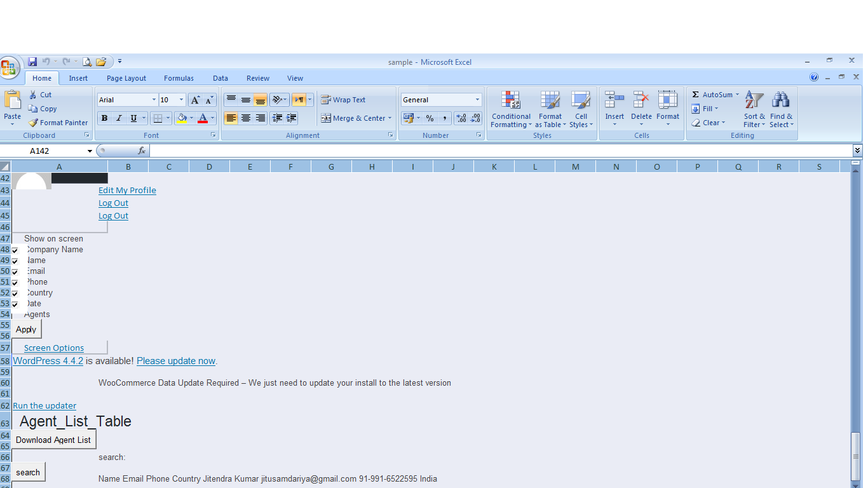Apply bottom vertical alignment
868x488 pixels.
coord(260,100)
